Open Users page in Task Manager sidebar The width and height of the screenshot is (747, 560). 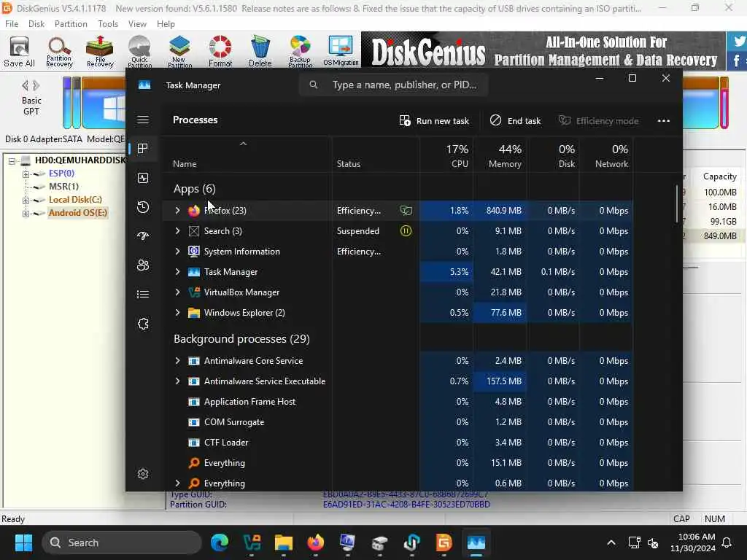click(143, 265)
